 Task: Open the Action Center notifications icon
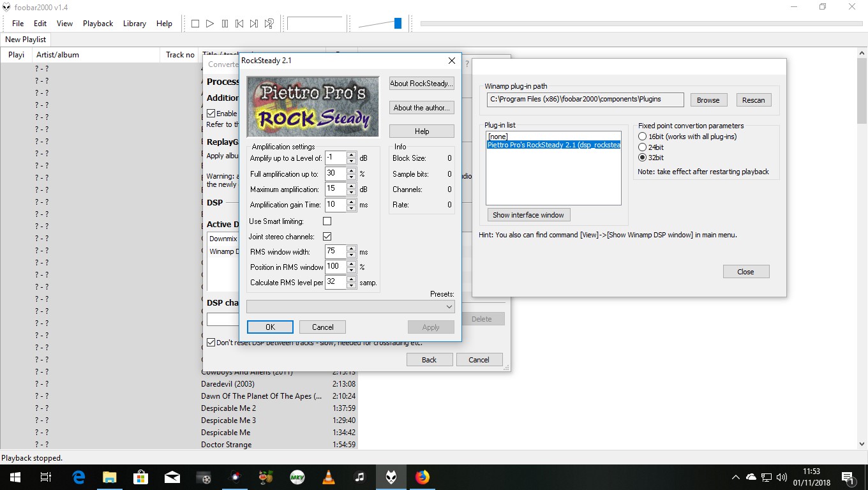coord(848,477)
